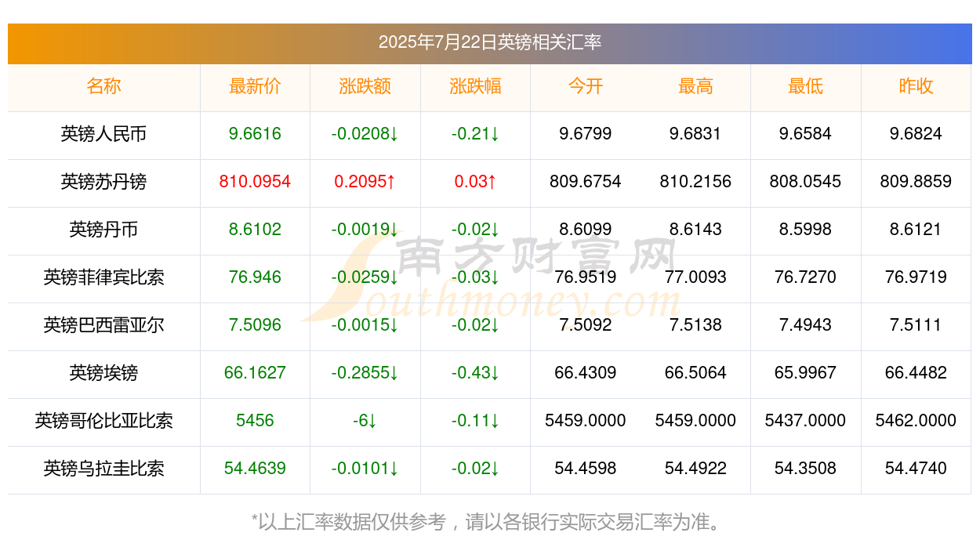Select latest price 810.0954 in red
980x547 pixels.
tap(255, 182)
